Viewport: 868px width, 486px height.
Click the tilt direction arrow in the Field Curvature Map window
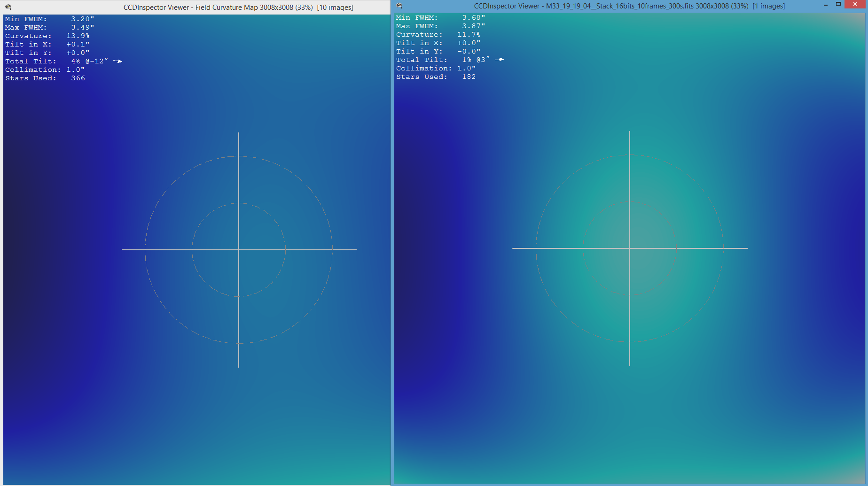tap(117, 61)
